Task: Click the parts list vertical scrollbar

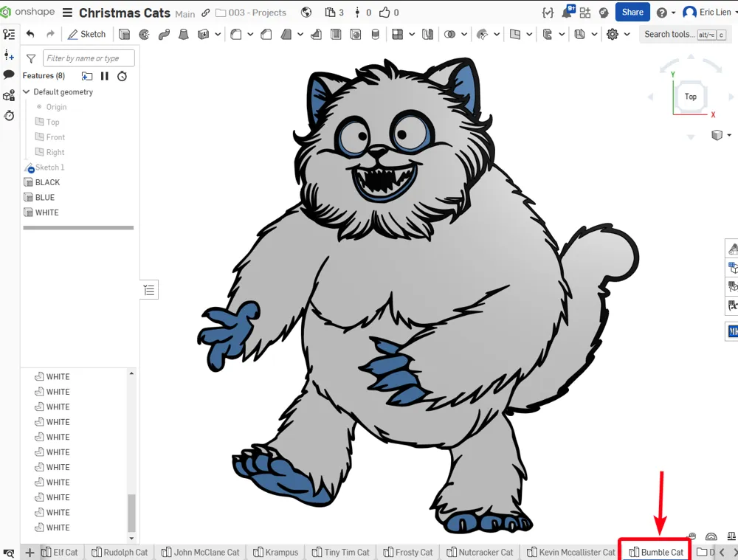Action: [x=131, y=512]
